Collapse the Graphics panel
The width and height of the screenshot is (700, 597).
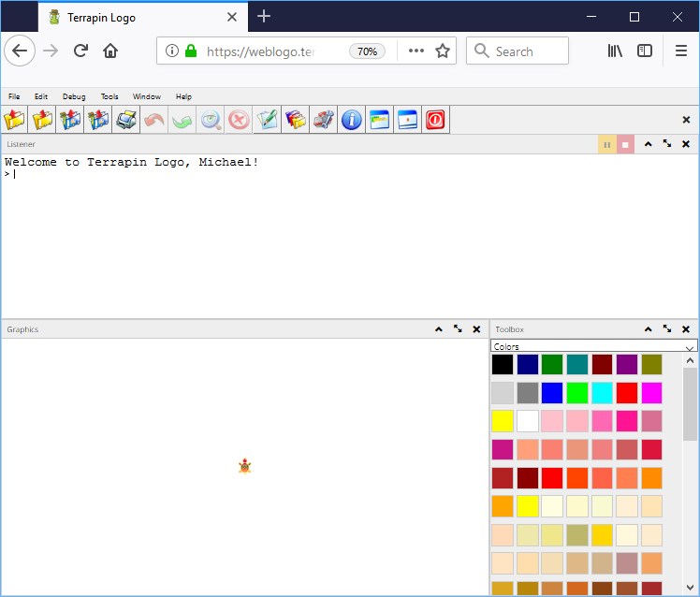tap(438, 329)
